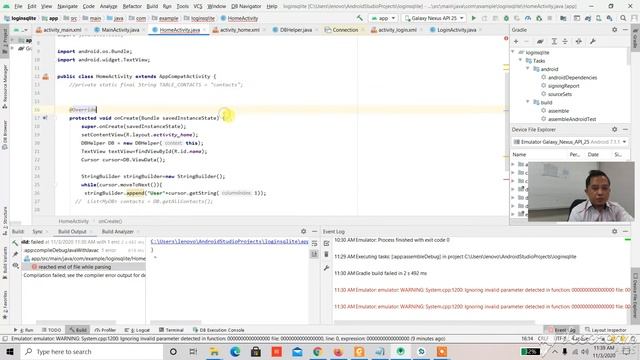The width and height of the screenshot is (640, 360).
Task: Open the File menu
Action: click(x=18, y=6)
